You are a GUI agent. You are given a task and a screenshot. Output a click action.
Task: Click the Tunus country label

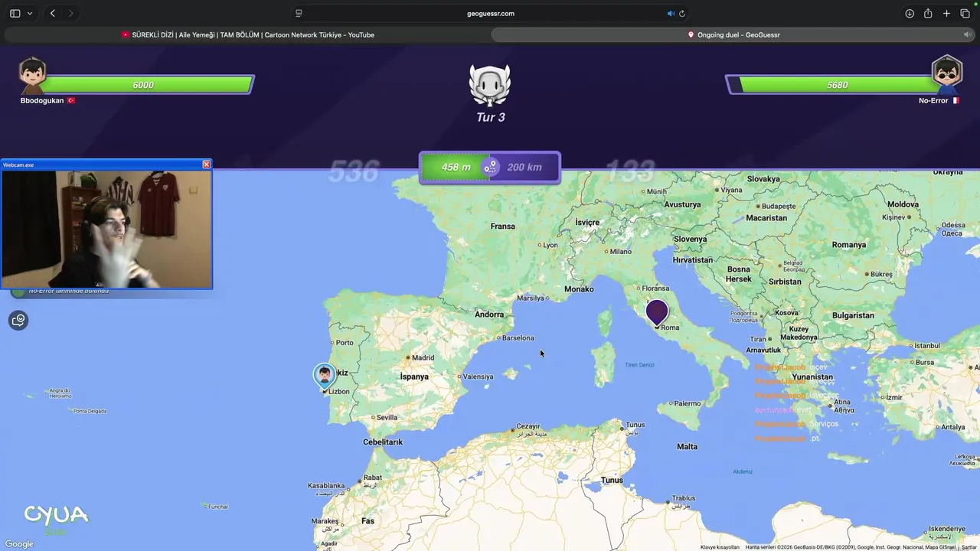pyautogui.click(x=612, y=480)
